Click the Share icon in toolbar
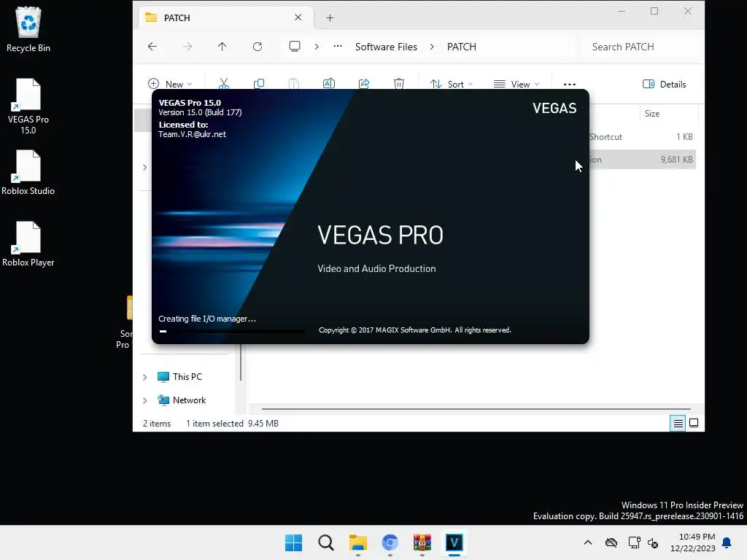The width and height of the screenshot is (747, 560). pyautogui.click(x=364, y=84)
